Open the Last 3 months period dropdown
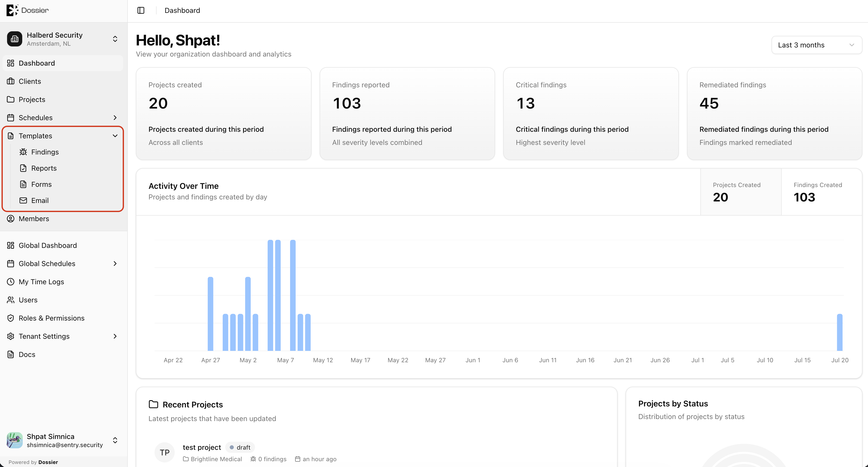This screenshot has height=467, width=868. coord(816,45)
